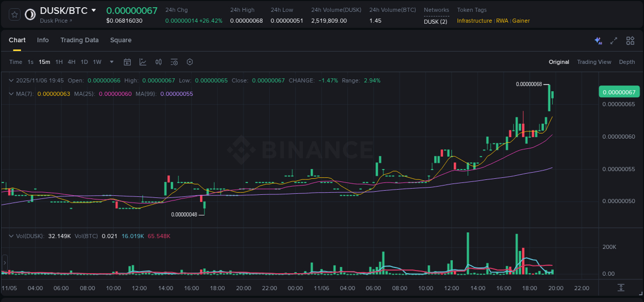The height and width of the screenshot is (302, 644).
Task: Click the green last price label on axis
Action: pos(619,92)
